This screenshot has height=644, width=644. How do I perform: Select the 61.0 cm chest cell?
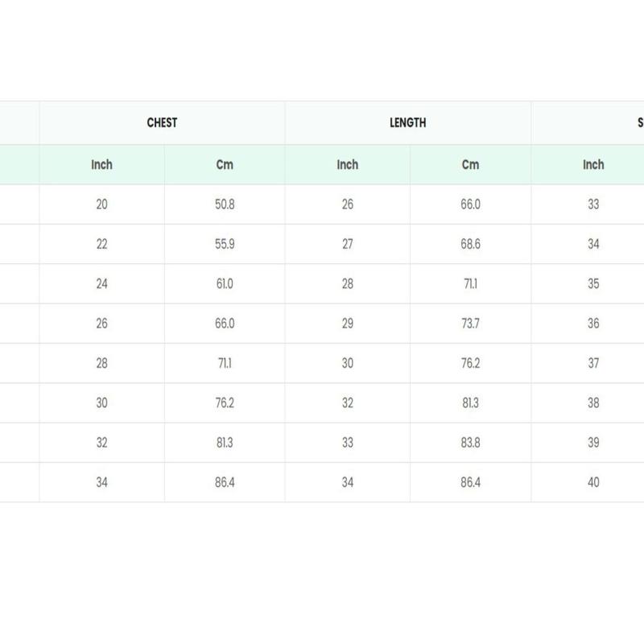tap(225, 283)
